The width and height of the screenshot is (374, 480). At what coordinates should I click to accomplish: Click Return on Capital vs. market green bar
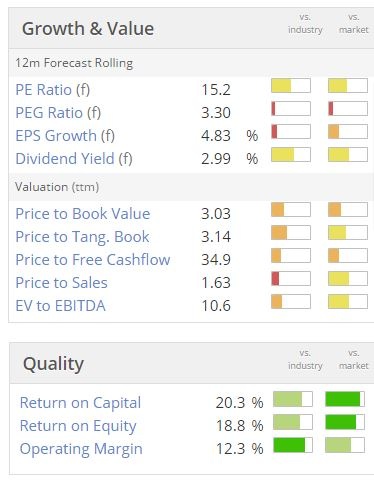pos(345,399)
